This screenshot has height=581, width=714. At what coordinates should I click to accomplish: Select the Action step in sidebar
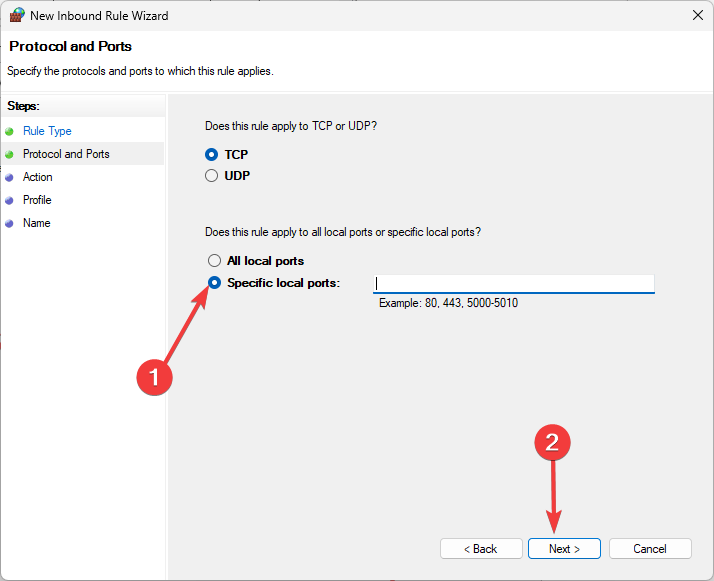(37, 177)
